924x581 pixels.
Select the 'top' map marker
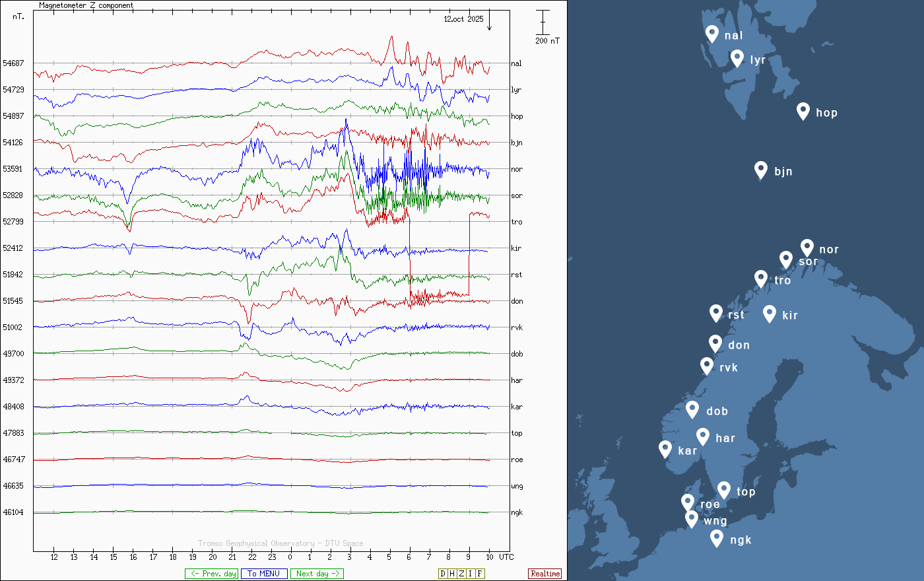724,489
